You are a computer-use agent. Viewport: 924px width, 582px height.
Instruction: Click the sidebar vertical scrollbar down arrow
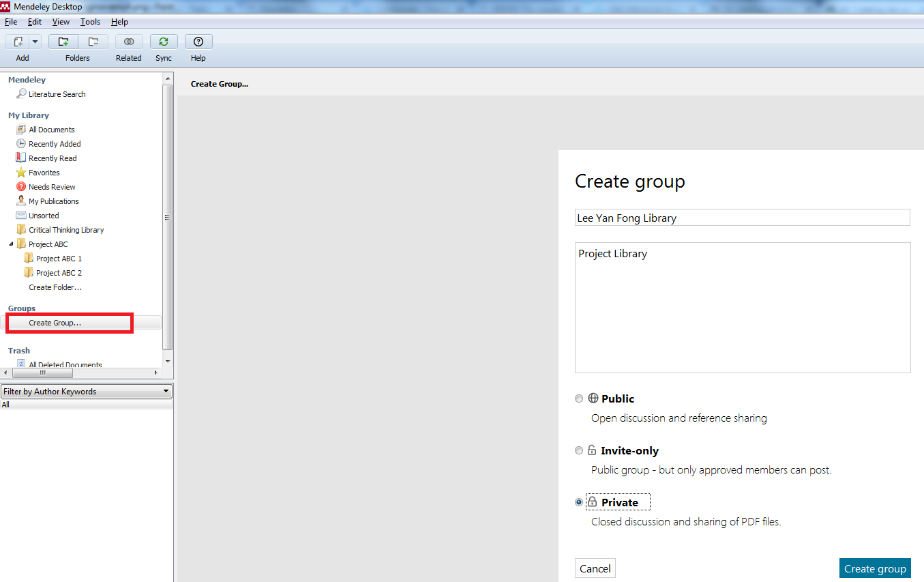tap(168, 360)
